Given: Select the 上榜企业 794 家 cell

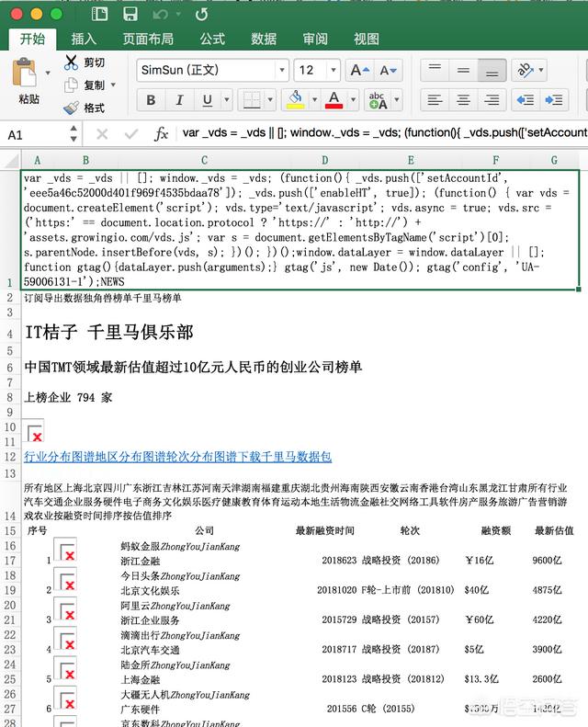Looking at the screenshot, I should 68,397.
